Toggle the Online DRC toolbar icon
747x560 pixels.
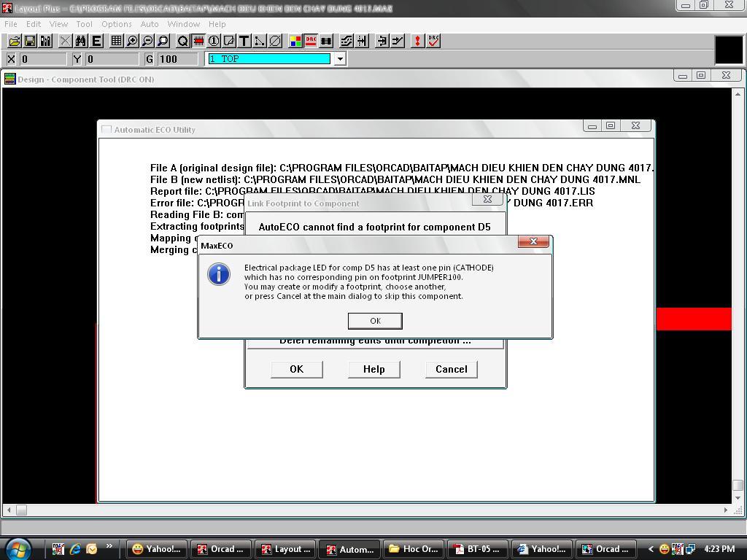click(311, 41)
